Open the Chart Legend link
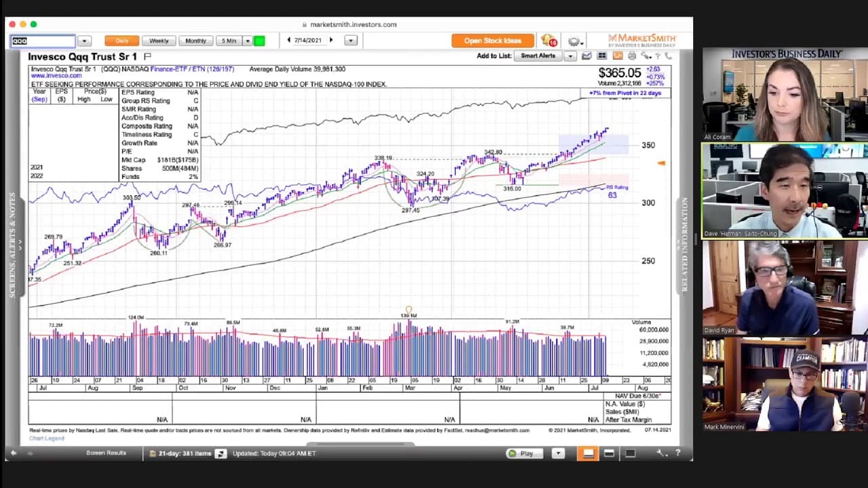 (47, 439)
